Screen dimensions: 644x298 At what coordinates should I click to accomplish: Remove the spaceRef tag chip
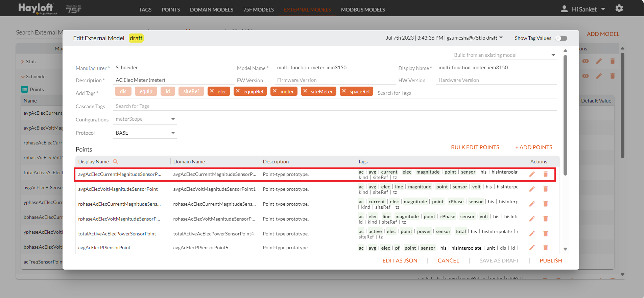(x=344, y=91)
